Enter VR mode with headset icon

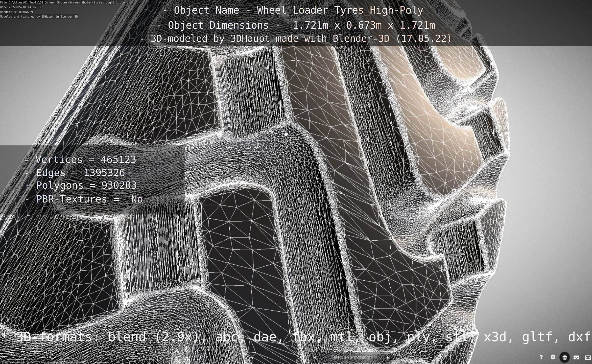pos(576,357)
